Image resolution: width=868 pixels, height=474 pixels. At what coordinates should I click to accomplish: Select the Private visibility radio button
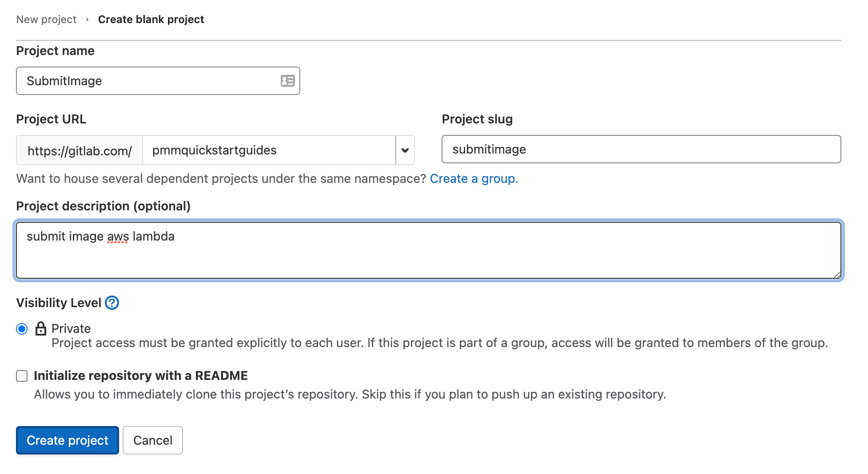(21, 328)
